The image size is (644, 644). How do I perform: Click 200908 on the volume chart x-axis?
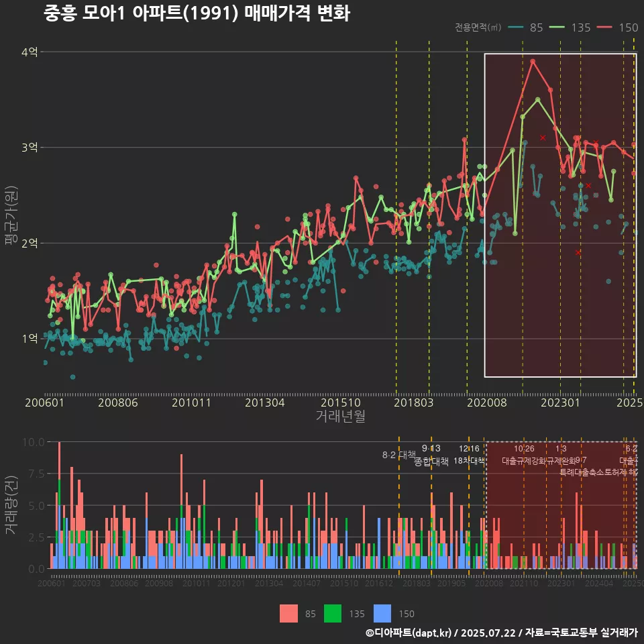159,583
